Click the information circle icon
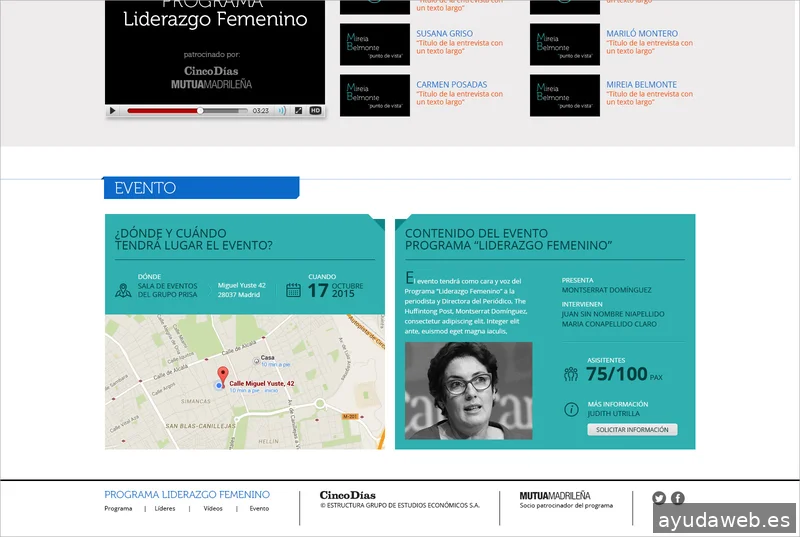The height and width of the screenshot is (537, 800). click(571, 409)
